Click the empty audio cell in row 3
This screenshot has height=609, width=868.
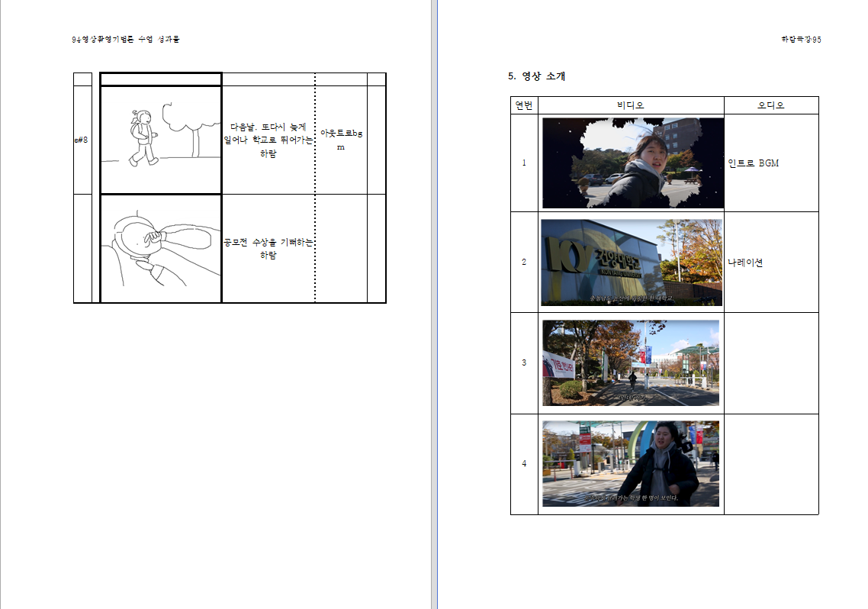pos(770,362)
